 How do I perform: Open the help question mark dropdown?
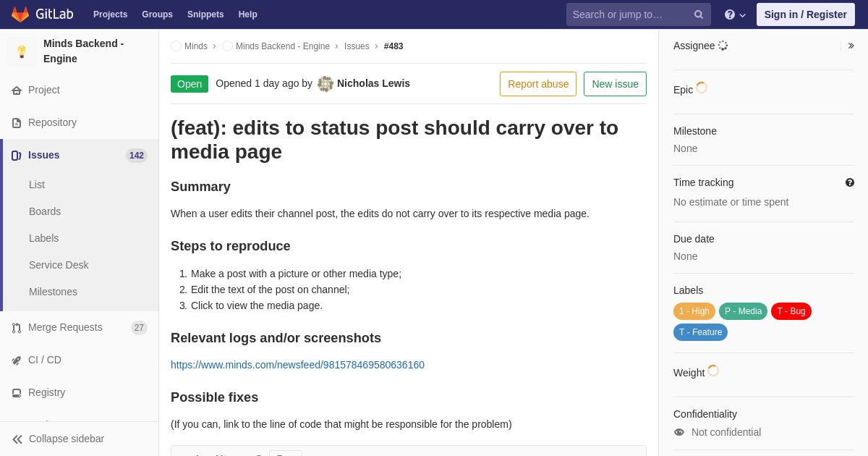(735, 14)
